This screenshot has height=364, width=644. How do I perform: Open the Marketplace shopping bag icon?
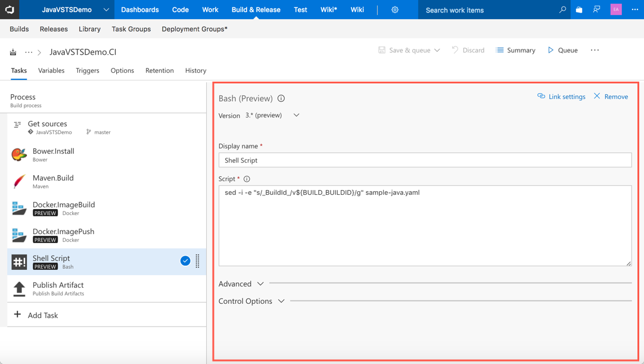(578, 10)
